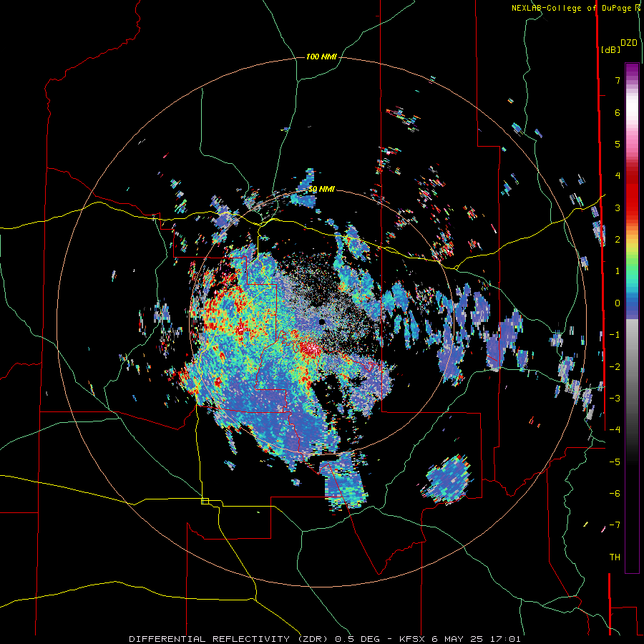Click the DIFFERENTIAL REFLECTIVITY (ZDR) title text
The height and width of the screenshot is (644, 644).
click(x=230, y=639)
